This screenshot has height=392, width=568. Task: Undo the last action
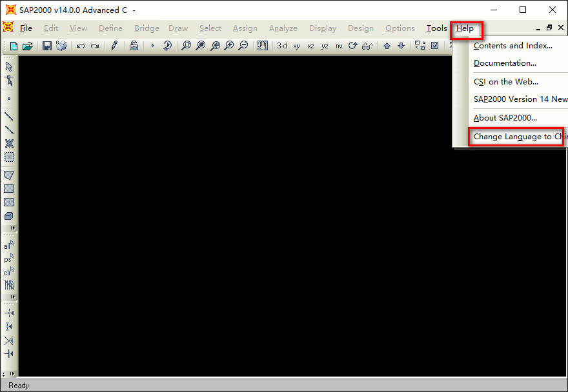point(81,46)
